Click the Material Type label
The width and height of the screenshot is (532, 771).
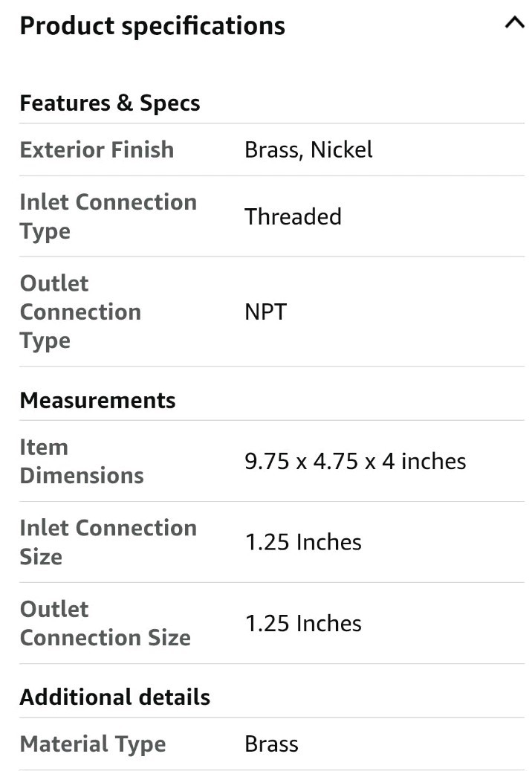[93, 744]
